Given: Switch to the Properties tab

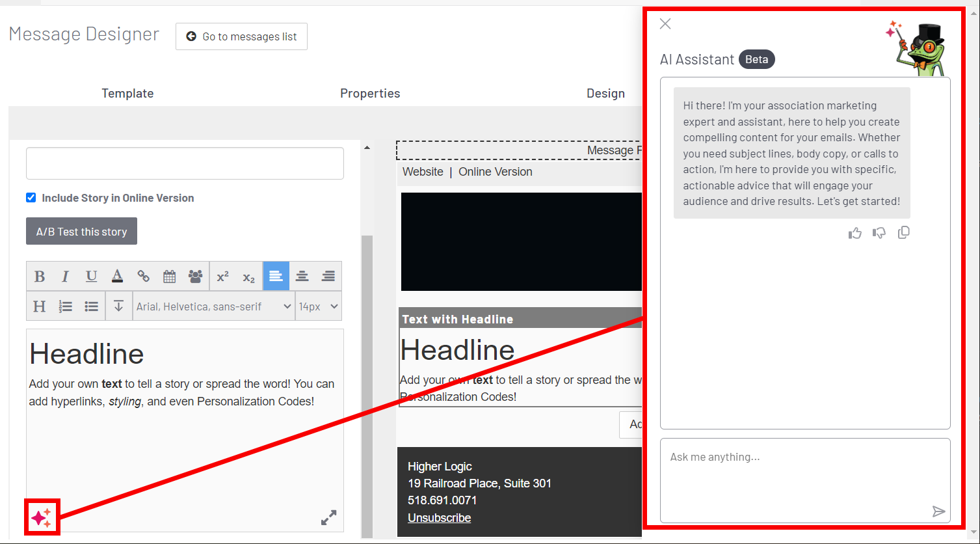Looking at the screenshot, I should tap(370, 94).
